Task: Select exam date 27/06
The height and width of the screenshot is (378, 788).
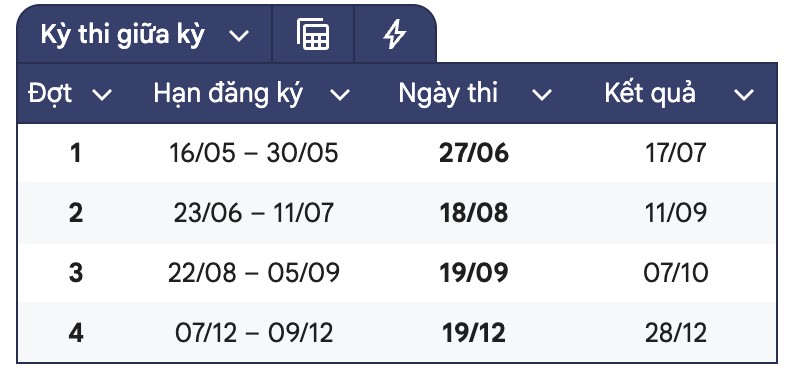Action: (474, 153)
